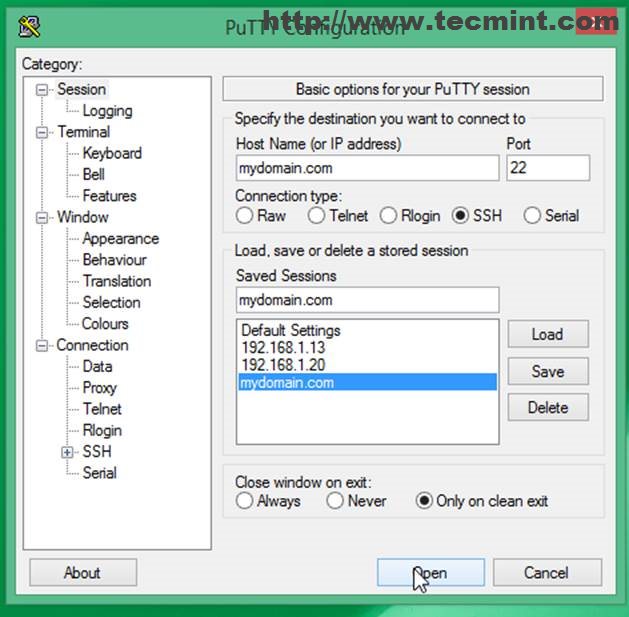The image size is (629, 617).
Task: Open the Serial category in tree
Action: [x=99, y=473]
